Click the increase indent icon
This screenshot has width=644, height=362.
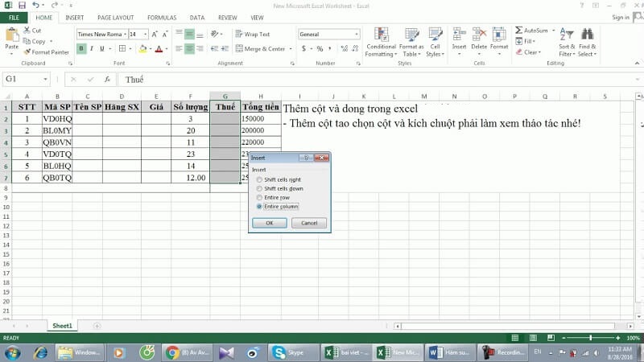click(225, 48)
